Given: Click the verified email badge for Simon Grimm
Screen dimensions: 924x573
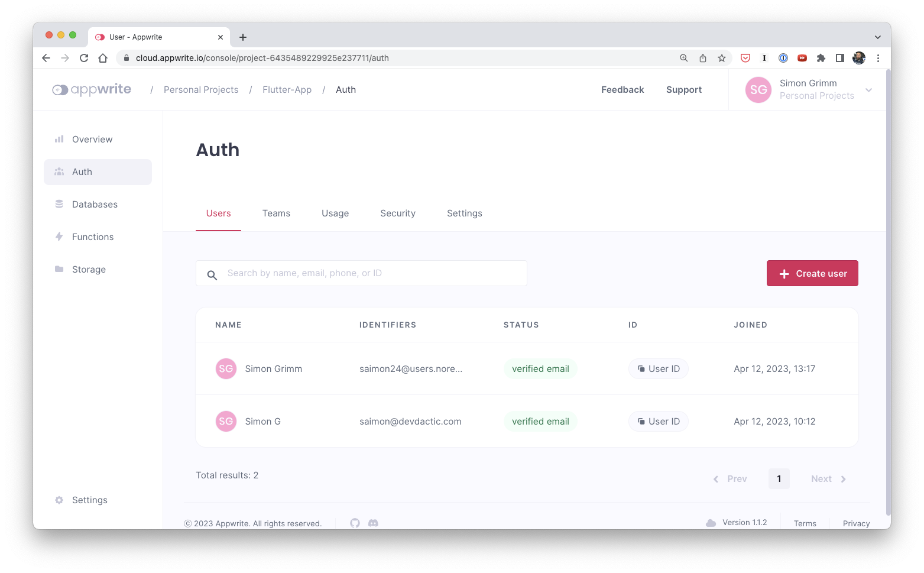Looking at the screenshot, I should 540,369.
